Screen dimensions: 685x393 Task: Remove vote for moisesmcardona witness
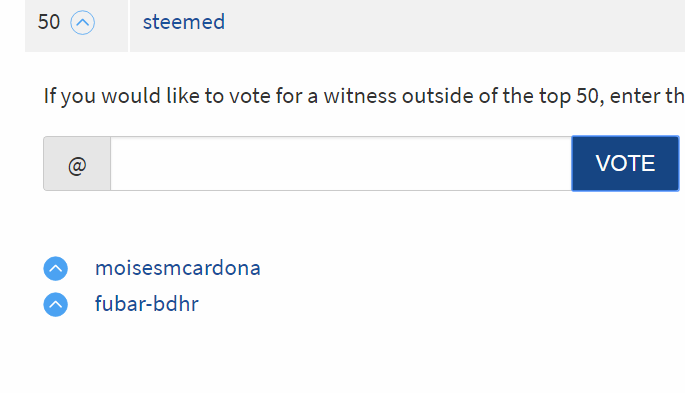(x=55, y=269)
